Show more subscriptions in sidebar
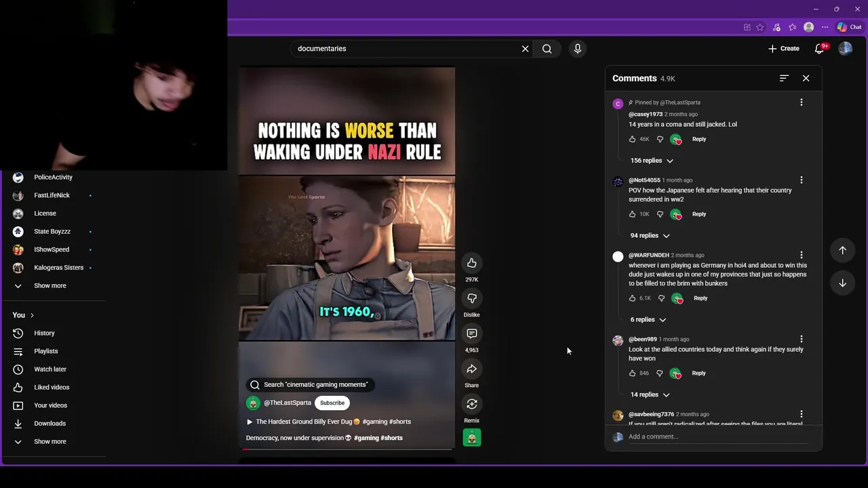This screenshot has width=868, height=488. click(x=50, y=286)
